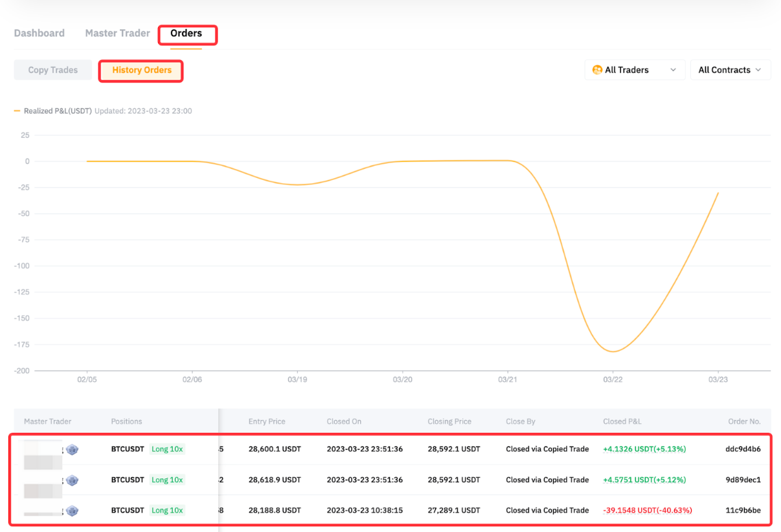
Task: Click the Realized P&L legend line marker
Action: 17,111
